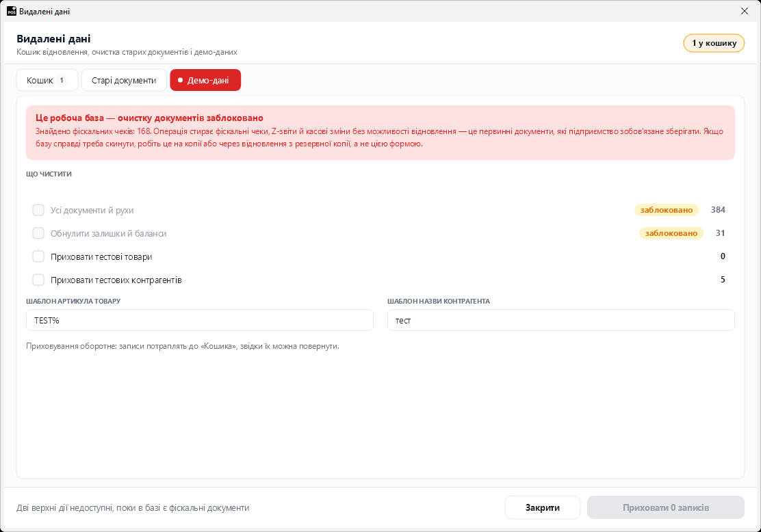This screenshot has height=532, width=761.
Task: Click the footer note 'Дві верхні дії недоступні'
Action: click(133, 508)
